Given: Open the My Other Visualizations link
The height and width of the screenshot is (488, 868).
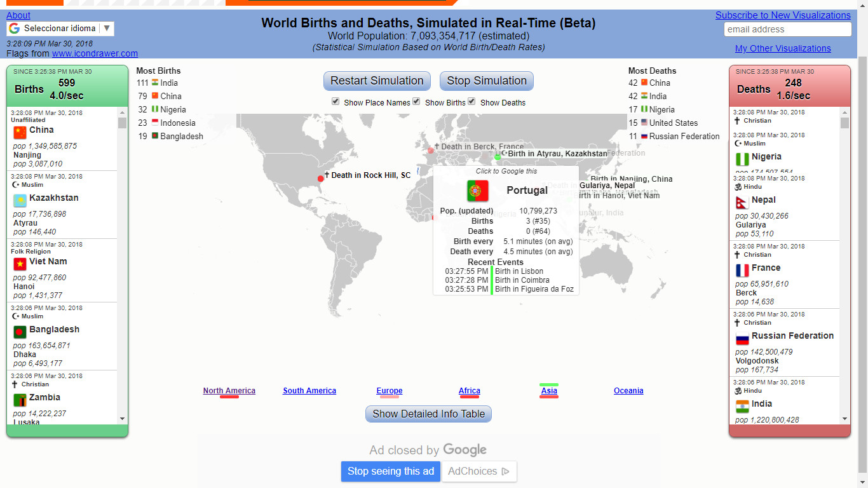Looking at the screenshot, I should 783,48.
